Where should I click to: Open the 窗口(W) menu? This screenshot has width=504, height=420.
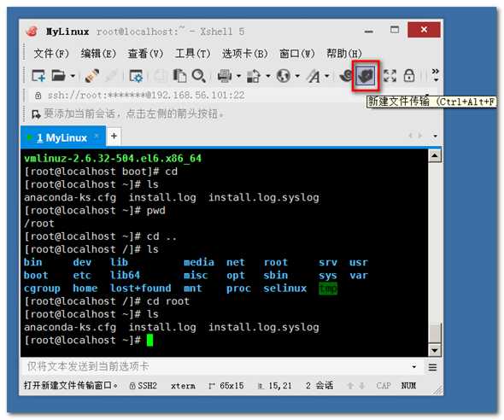click(x=296, y=53)
